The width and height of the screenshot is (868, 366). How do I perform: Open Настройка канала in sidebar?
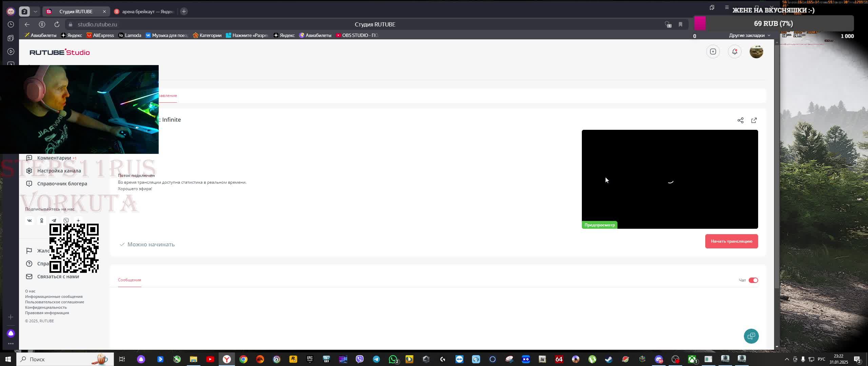pos(59,171)
